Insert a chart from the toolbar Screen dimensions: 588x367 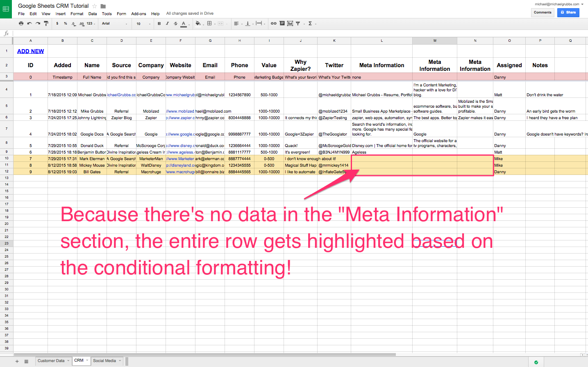[x=291, y=23]
